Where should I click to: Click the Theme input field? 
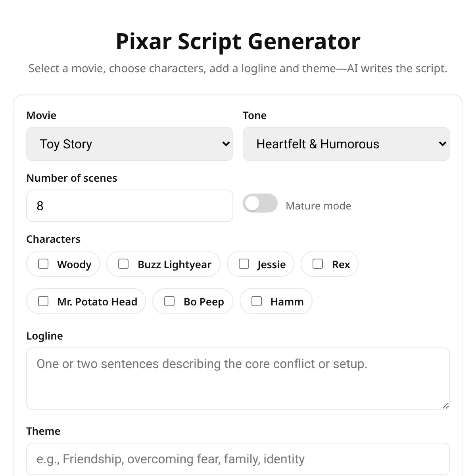pos(238,459)
